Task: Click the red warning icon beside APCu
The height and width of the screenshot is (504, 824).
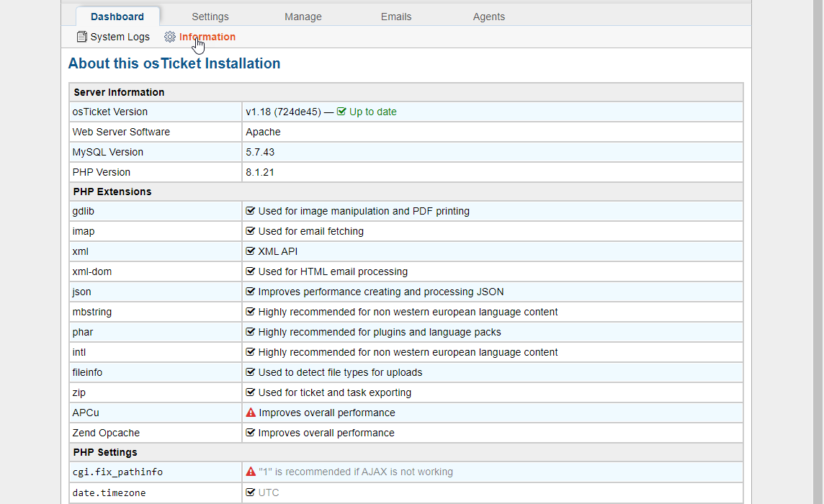Action: pyautogui.click(x=251, y=413)
